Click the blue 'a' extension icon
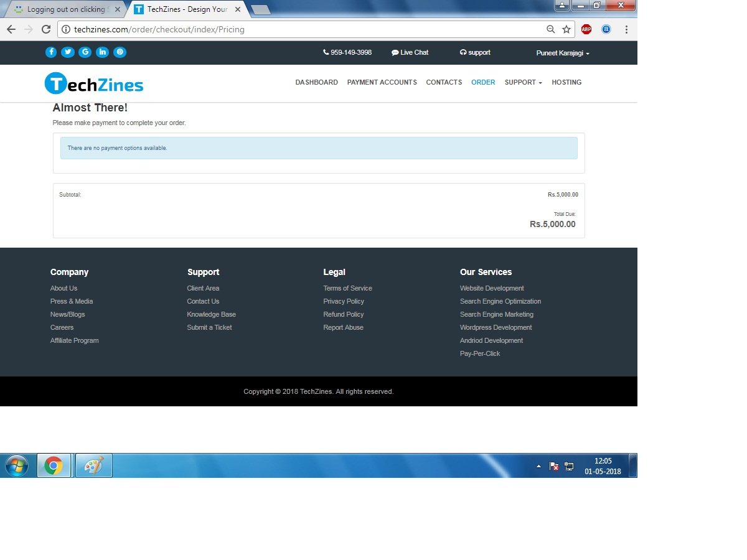 click(x=606, y=29)
